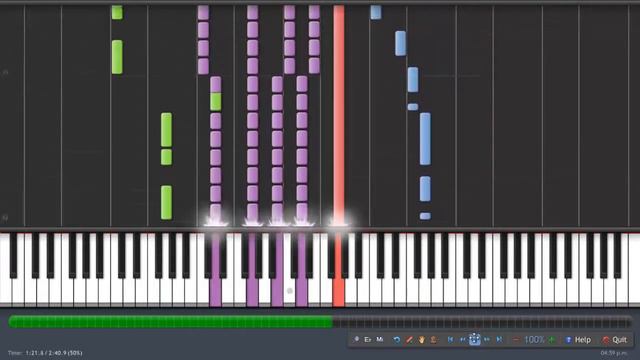
Task: Click the 'Er' toolbar button
Action: pos(368,339)
